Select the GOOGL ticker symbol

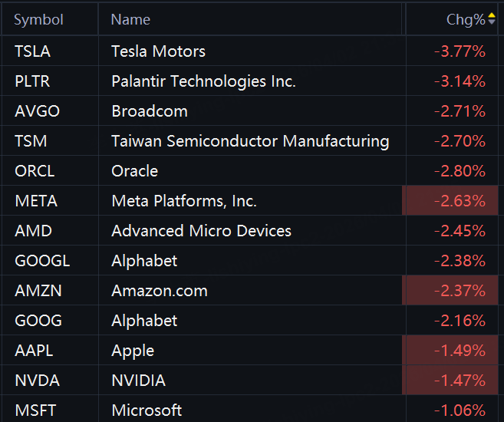point(42,261)
